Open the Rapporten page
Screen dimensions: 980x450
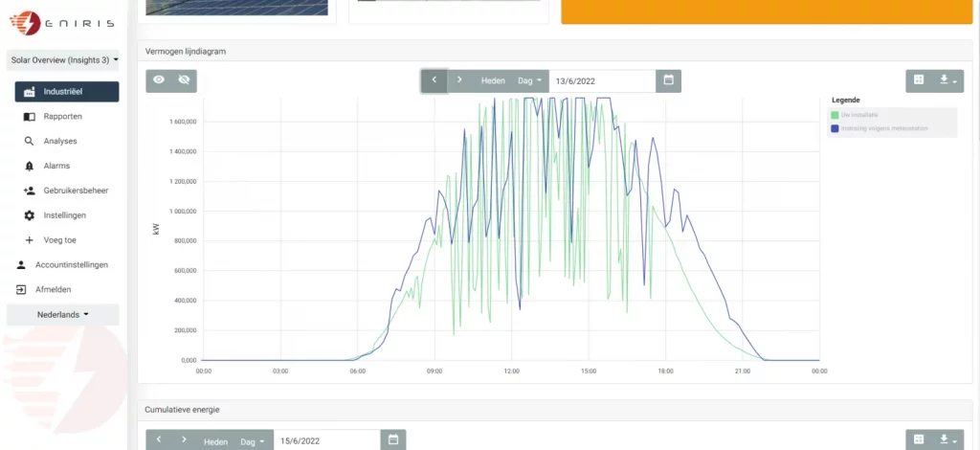click(62, 116)
